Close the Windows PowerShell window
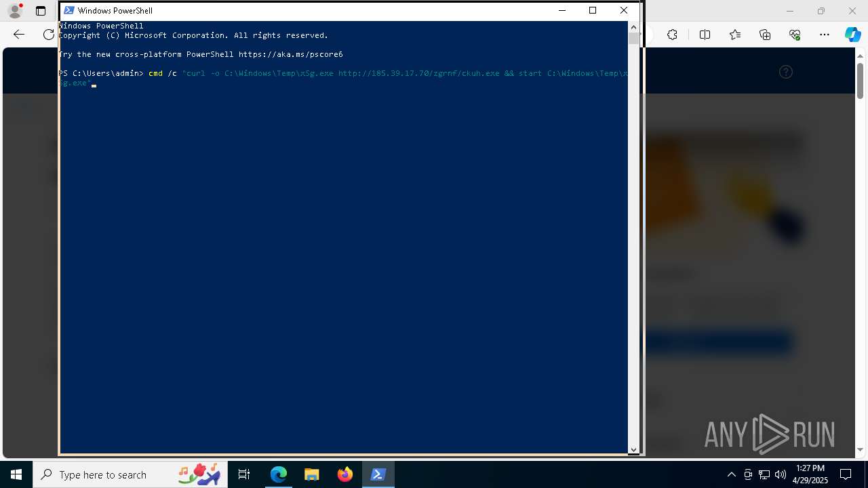Viewport: 868px width, 488px height. click(x=624, y=10)
